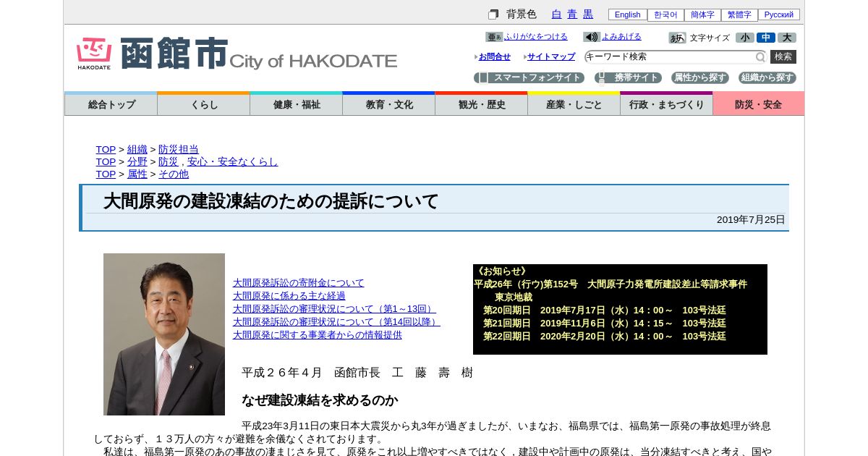
Task: Select large text size 大
Action: (x=787, y=38)
